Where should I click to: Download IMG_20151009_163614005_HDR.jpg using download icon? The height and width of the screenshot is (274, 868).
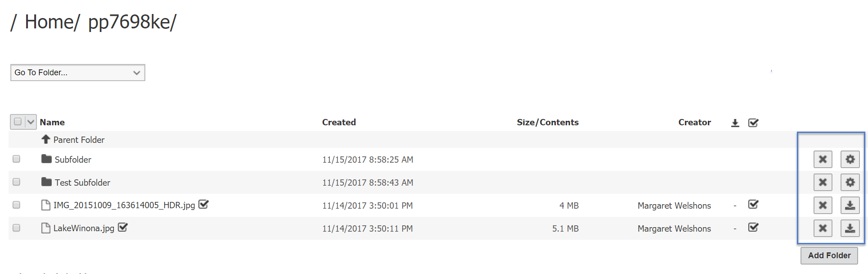tap(850, 205)
